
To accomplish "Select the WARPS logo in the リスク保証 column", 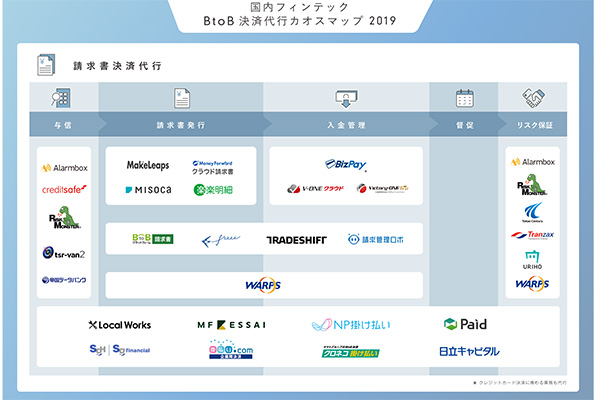I will (x=532, y=284).
